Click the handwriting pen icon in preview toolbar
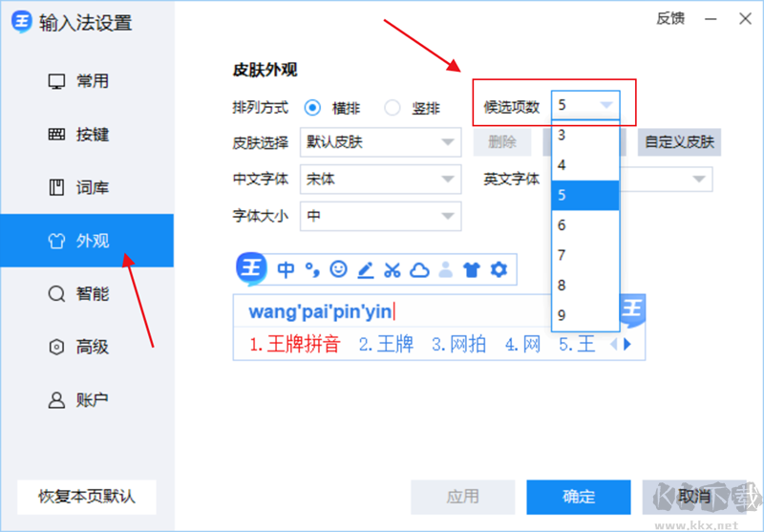 coord(366,269)
